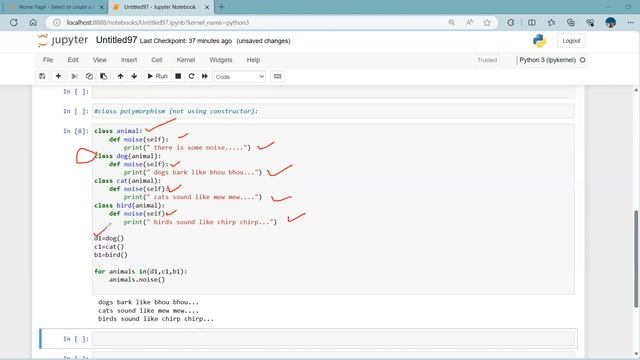This screenshot has height=360, width=640.
Task: Refresh the browser page
Action: [14, 22]
